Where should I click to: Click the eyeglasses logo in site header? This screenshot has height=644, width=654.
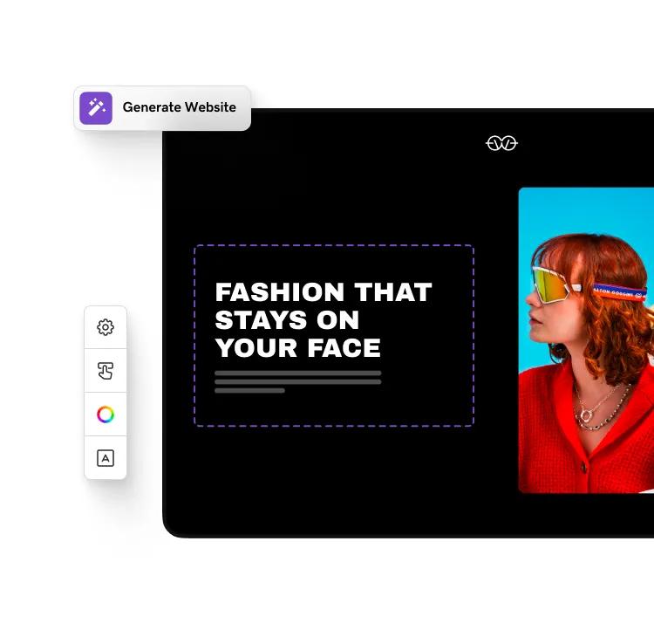tap(501, 144)
